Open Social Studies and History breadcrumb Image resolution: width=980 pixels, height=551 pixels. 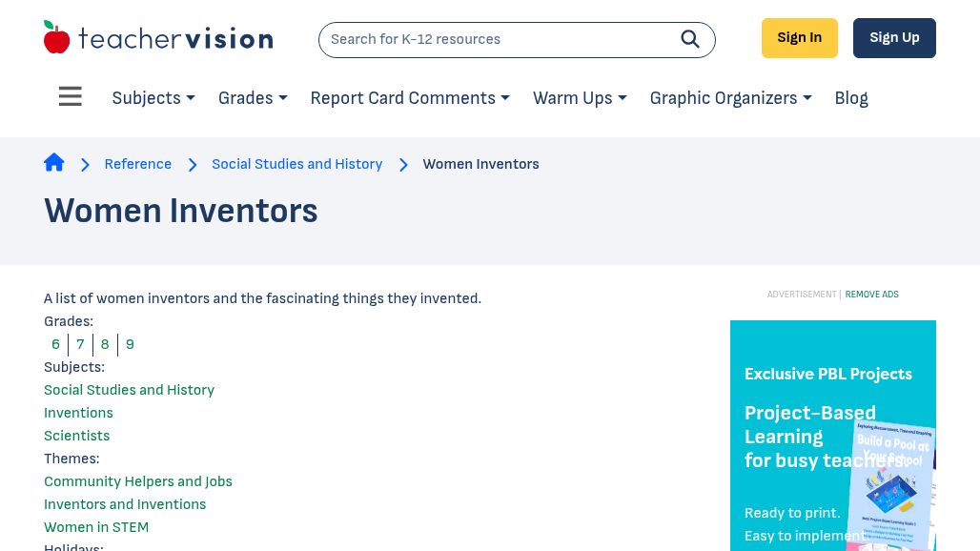(x=296, y=164)
